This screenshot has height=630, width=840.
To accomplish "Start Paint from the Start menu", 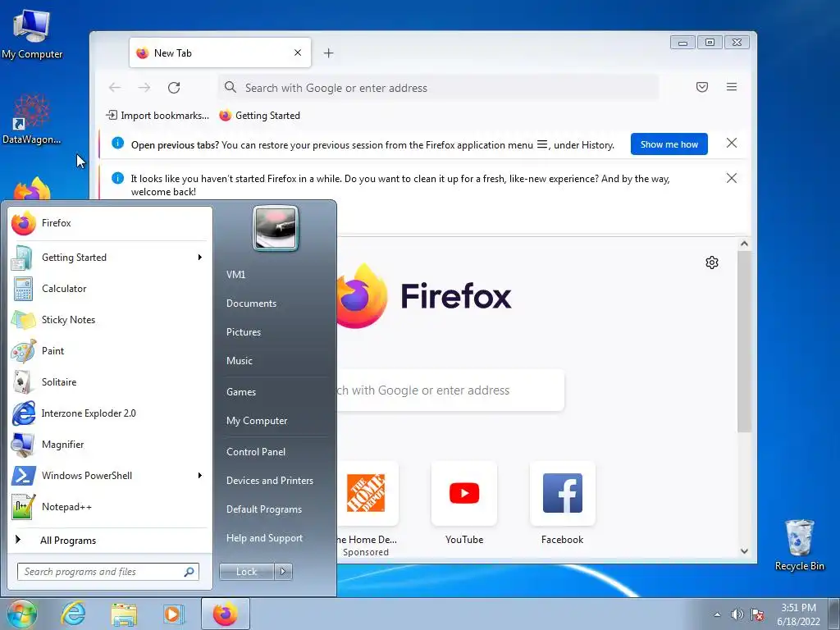I will (x=110, y=351).
